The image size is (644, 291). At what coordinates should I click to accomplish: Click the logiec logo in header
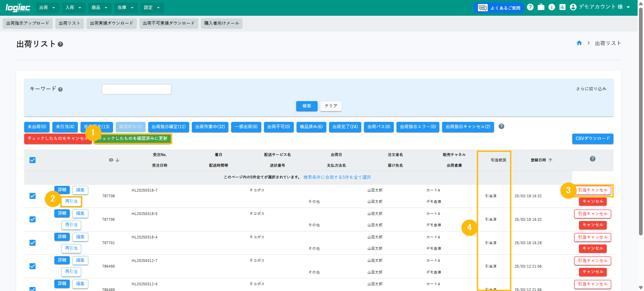click(x=18, y=8)
